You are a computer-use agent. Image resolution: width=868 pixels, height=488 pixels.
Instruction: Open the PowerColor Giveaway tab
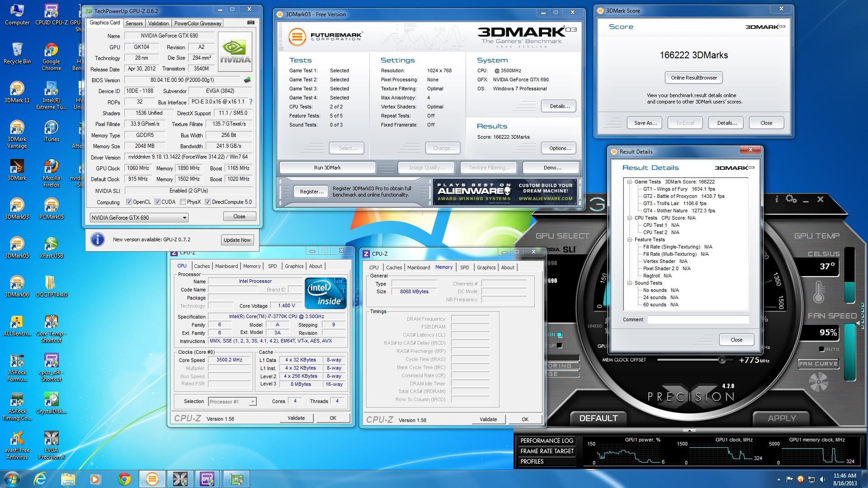[x=198, y=23]
